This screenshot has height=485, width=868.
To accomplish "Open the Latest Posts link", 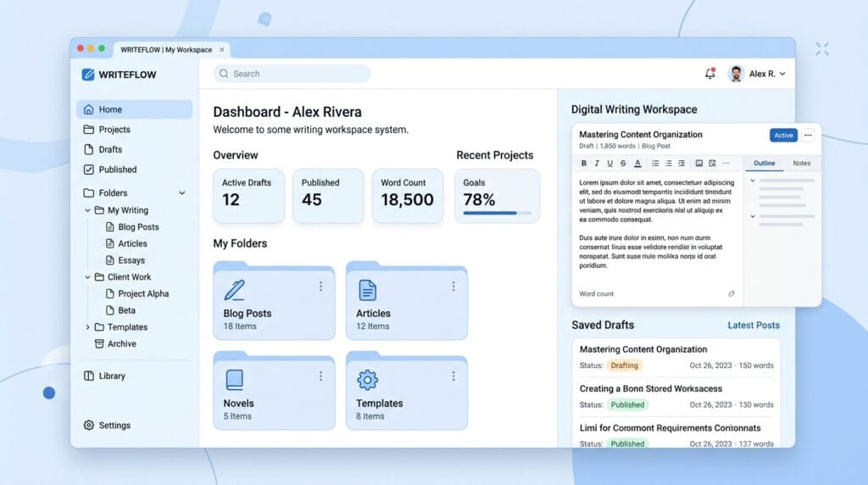I will click(x=754, y=325).
